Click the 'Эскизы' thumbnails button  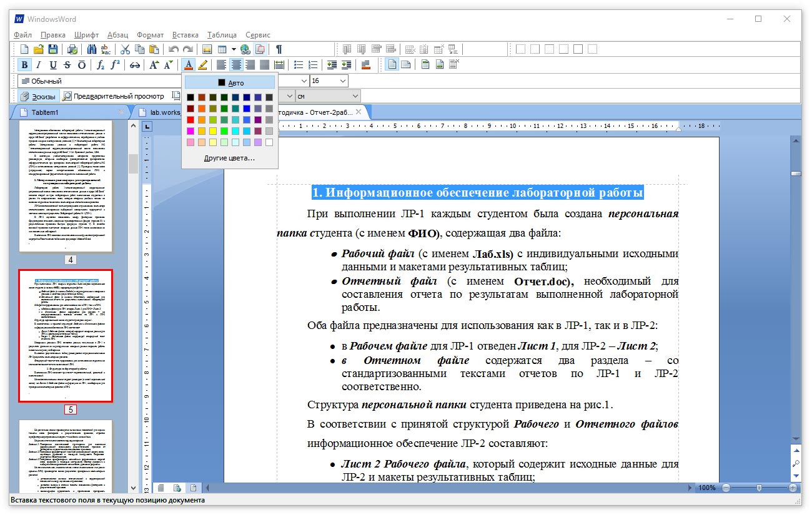click(x=39, y=96)
